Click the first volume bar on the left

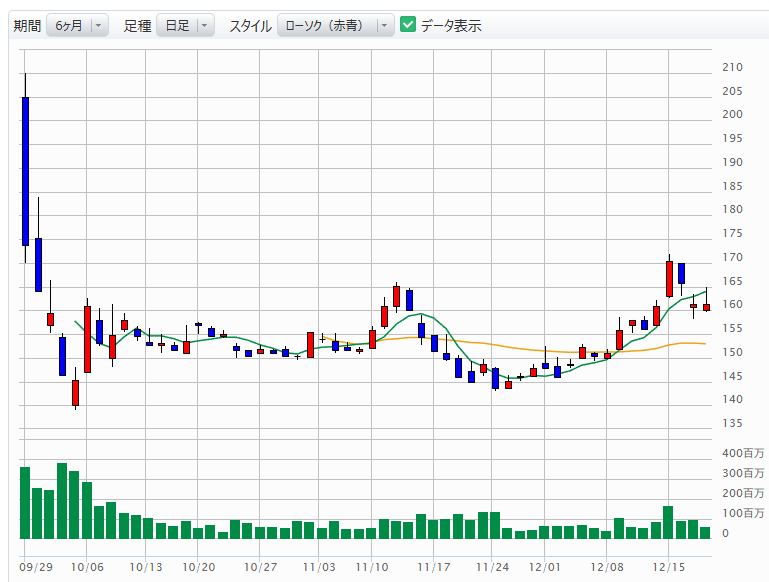coord(25,502)
